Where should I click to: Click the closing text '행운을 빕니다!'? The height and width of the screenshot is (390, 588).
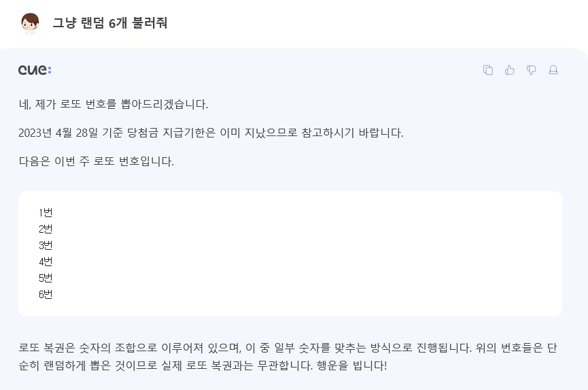pos(351,365)
